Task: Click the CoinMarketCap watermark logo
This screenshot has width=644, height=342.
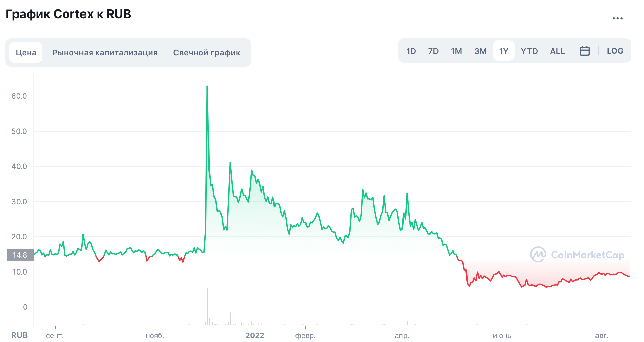Action: (577, 255)
